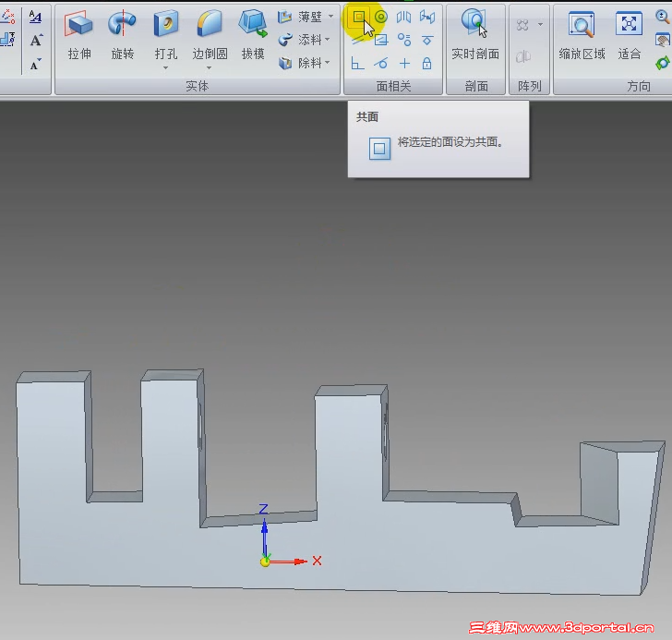The height and width of the screenshot is (640, 672).
Task: Choose the 打孔 (Hole) tool
Action: click(166, 35)
